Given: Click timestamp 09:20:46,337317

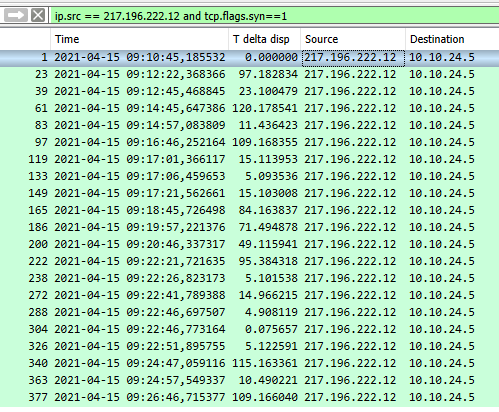Looking at the screenshot, I should point(176,244).
